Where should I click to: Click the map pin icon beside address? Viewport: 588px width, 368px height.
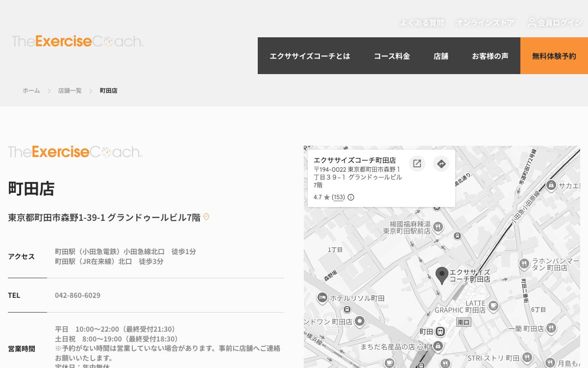pos(206,217)
